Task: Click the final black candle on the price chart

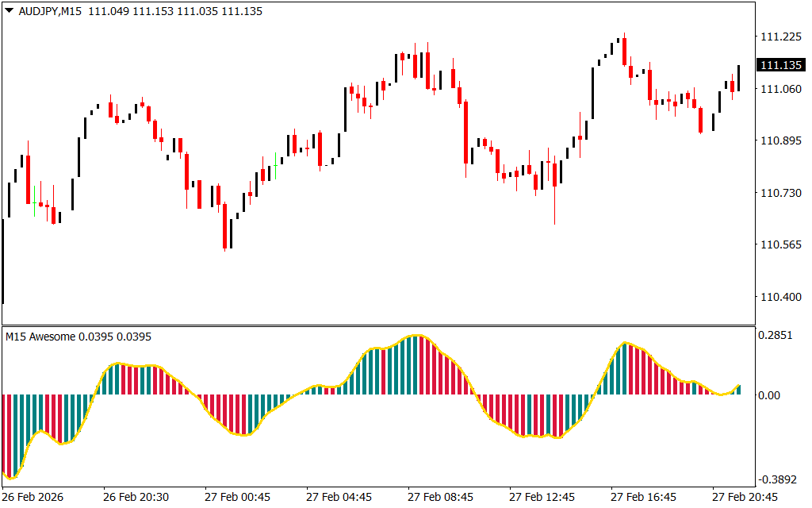Action: (x=738, y=79)
